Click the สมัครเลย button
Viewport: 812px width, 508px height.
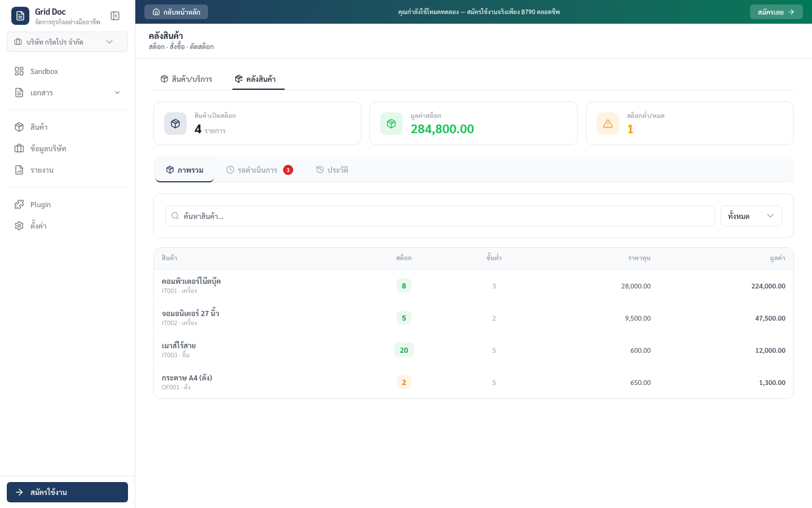click(x=776, y=12)
